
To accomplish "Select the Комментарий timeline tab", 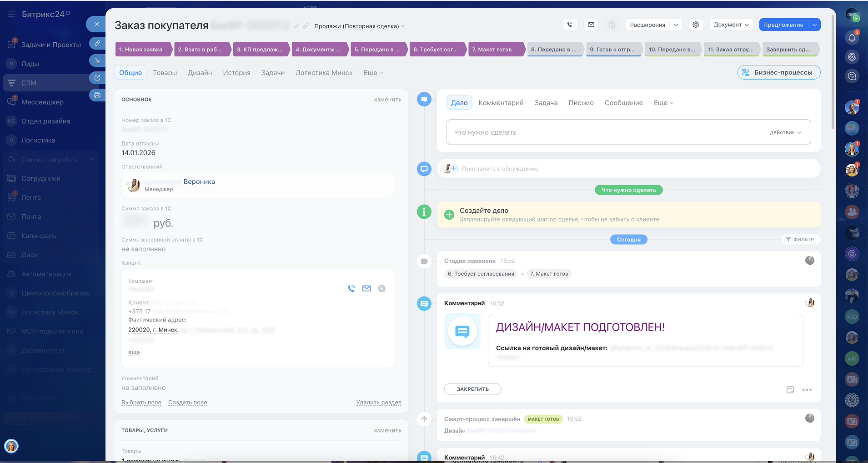I will coord(501,103).
